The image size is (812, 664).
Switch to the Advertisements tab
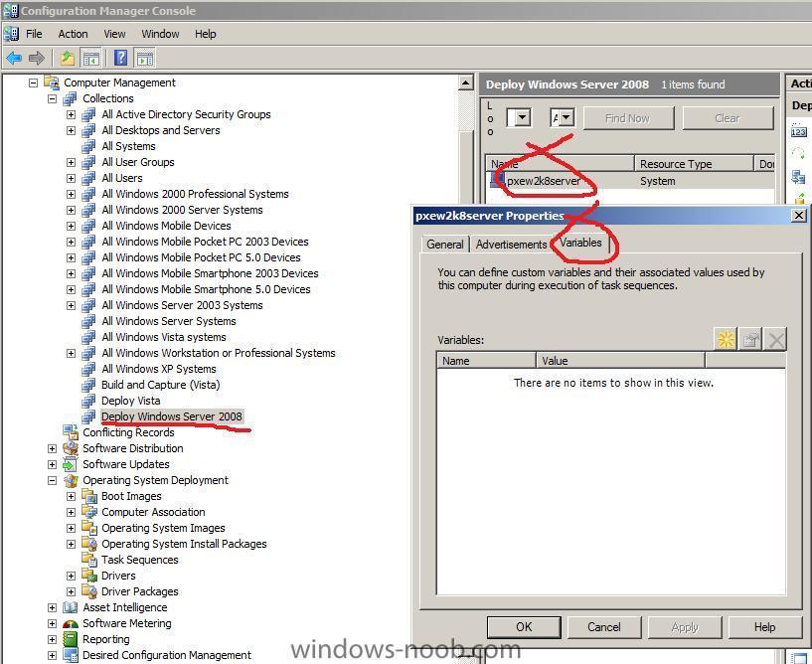click(511, 244)
